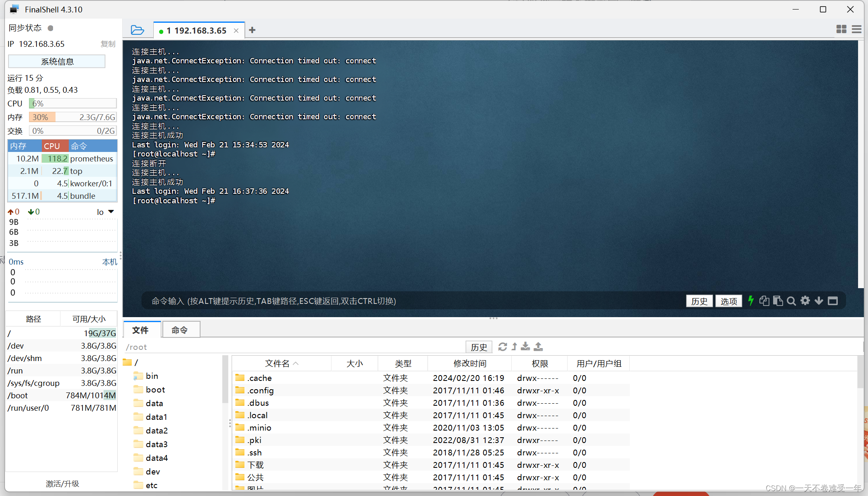
Task: Toggle the 历史 button above file list
Action: (479, 347)
